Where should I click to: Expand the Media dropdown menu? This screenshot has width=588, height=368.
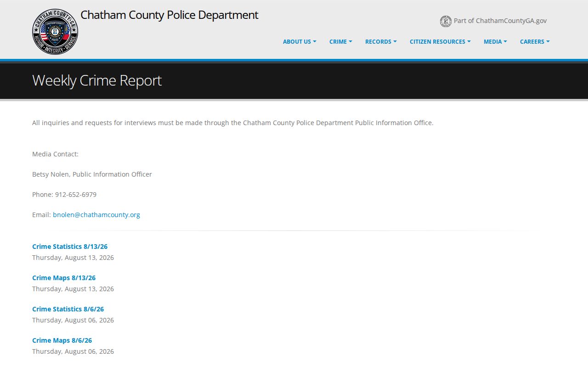[495, 41]
